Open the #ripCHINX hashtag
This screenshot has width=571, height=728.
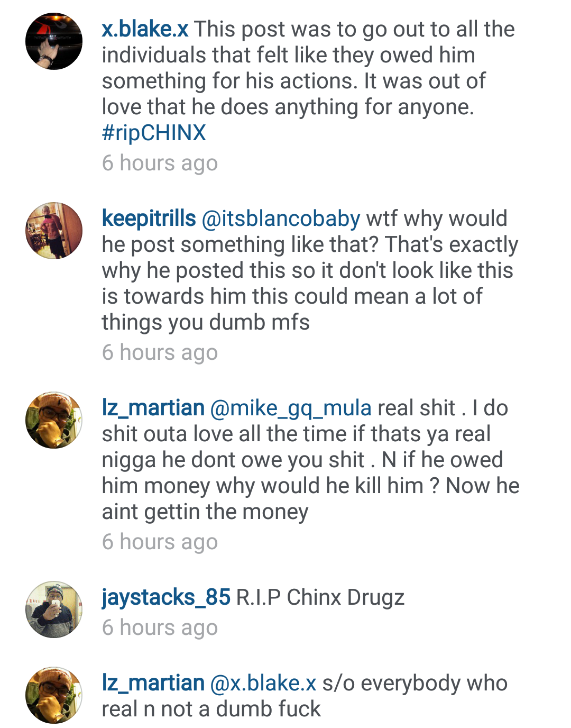click(x=154, y=133)
